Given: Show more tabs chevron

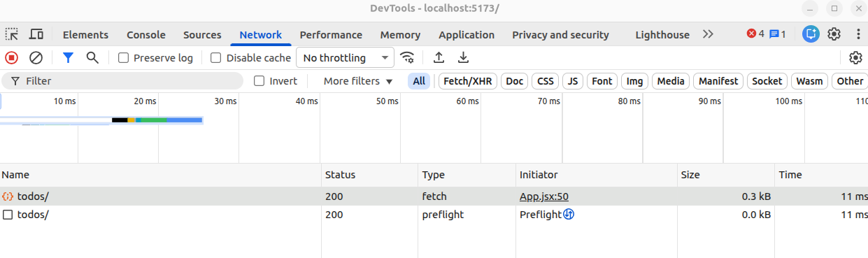Looking at the screenshot, I should tap(709, 34).
